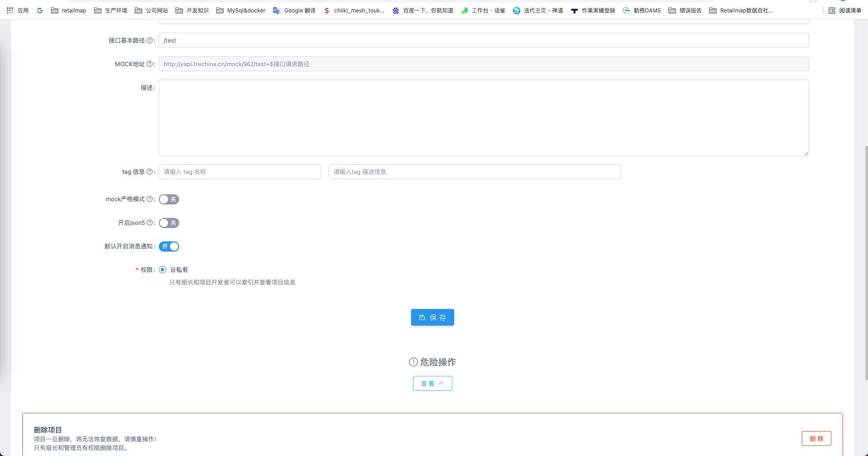Open the 勤務DAMS bookmark
Screen dimensions: 868x456
click(642, 10)
